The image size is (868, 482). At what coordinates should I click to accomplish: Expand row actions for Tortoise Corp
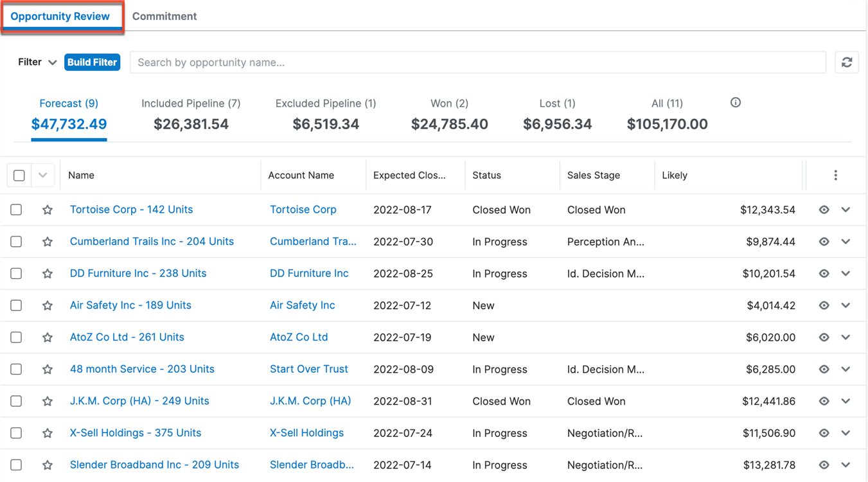pyautogui.click(x=846, y=210)
